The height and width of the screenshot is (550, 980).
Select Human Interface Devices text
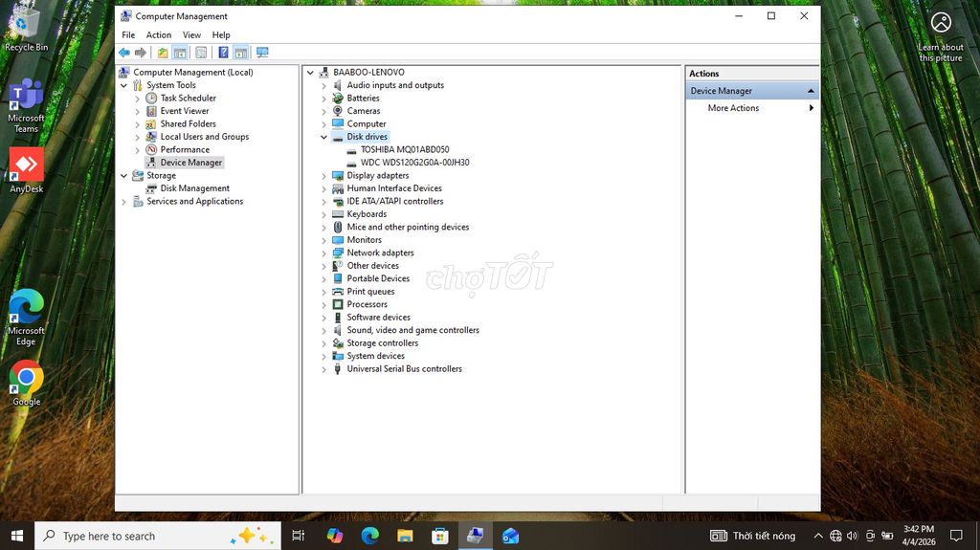click(394, 188)
